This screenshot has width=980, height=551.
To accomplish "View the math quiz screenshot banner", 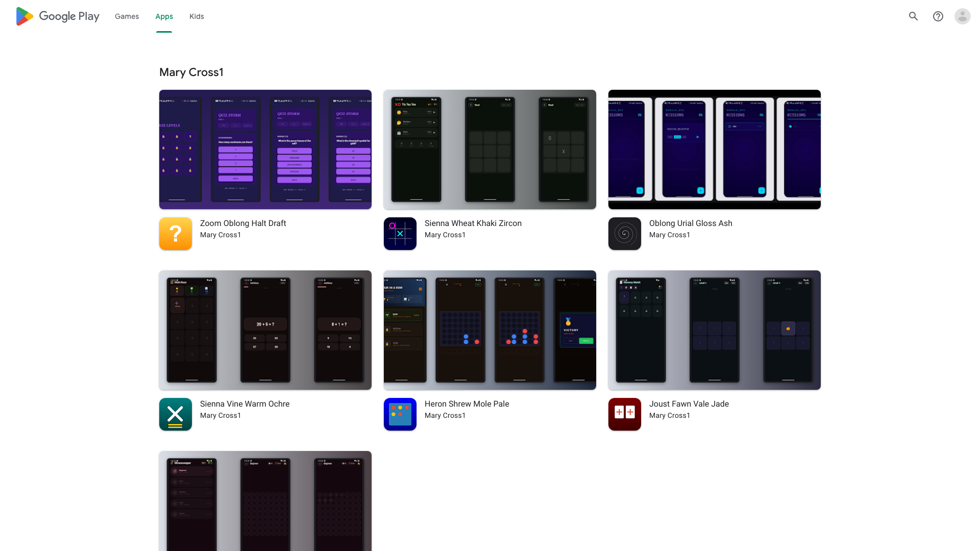I will pyautogui.click(x=265, y=330).
